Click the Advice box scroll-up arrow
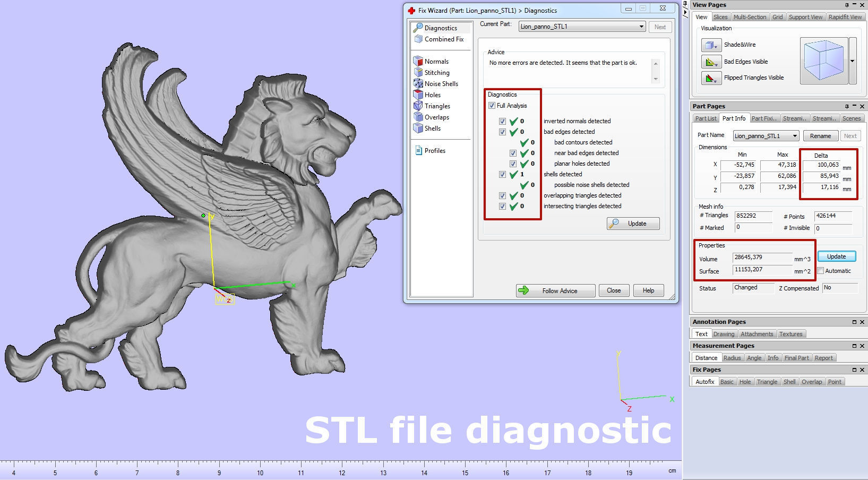 pyautogui.click(x=656, y=64)
